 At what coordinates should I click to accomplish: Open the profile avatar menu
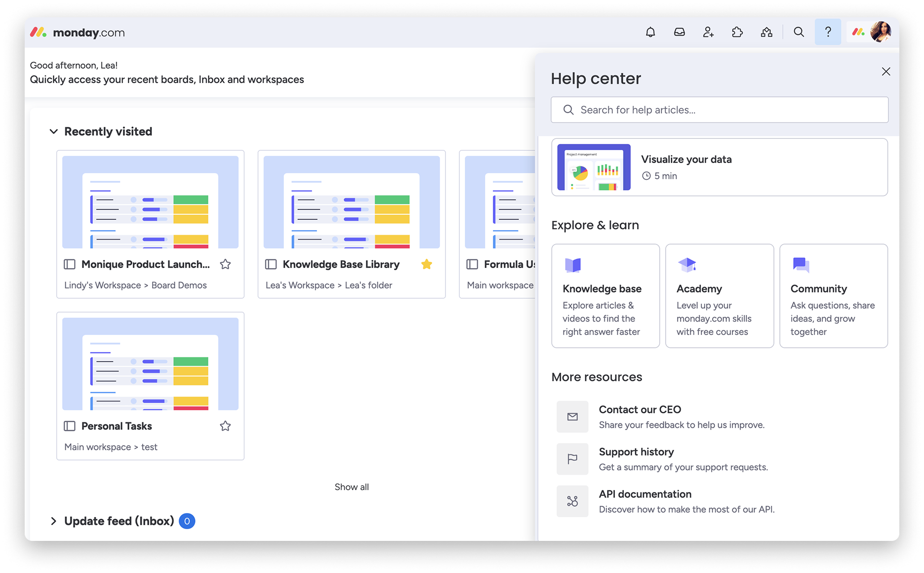tap(881, 33)
